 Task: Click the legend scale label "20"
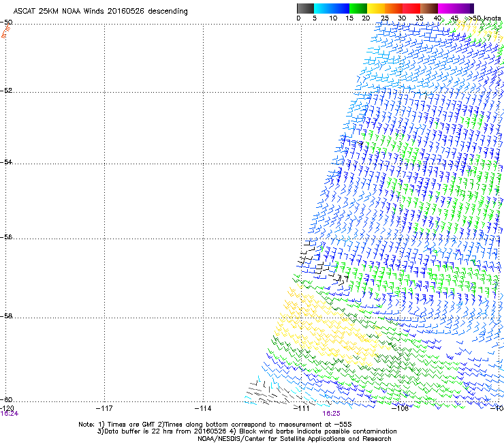coord(366,18)
